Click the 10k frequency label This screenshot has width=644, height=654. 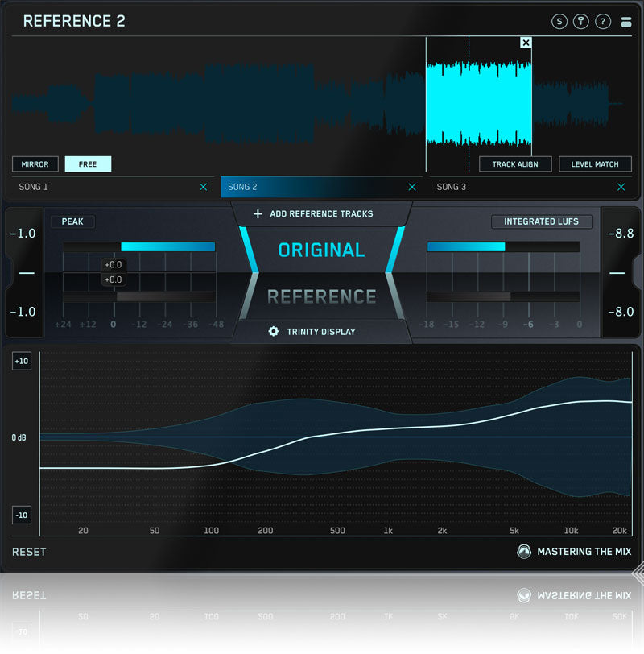571,531
